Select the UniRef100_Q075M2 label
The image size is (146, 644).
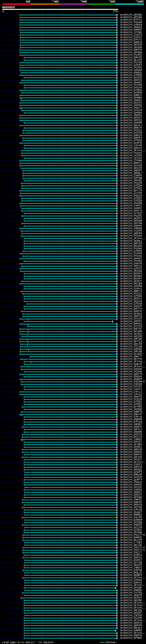coord(131,407)
